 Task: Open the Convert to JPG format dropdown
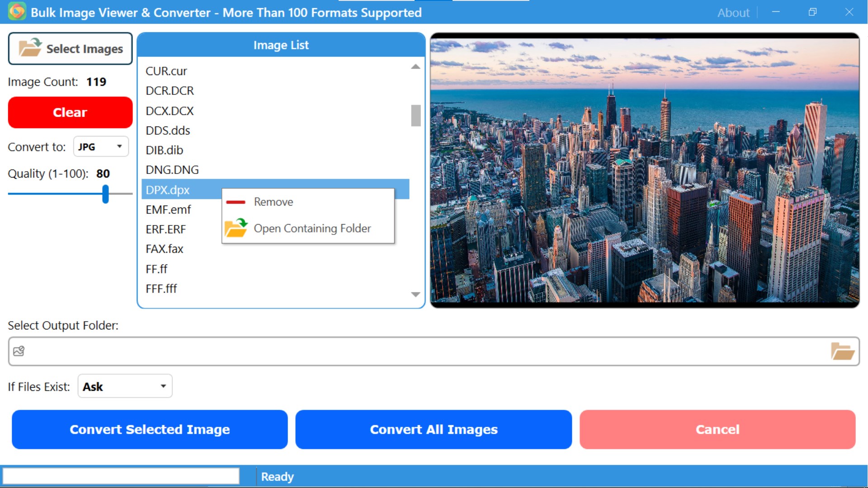click(x=101, y=147)
